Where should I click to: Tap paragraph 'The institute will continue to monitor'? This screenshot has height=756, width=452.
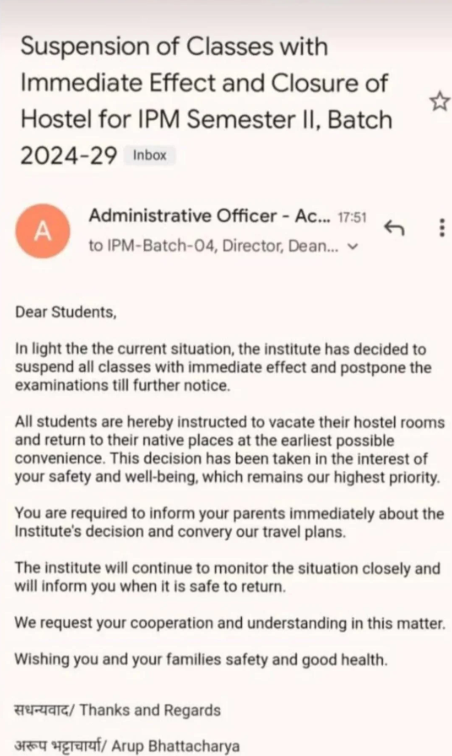[x=227, y=577]
